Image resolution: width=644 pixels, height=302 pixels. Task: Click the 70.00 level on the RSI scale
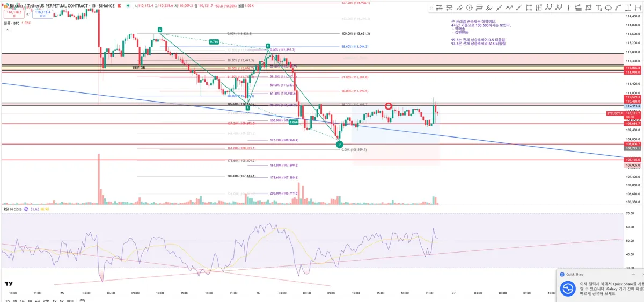[x=630, y=214]
